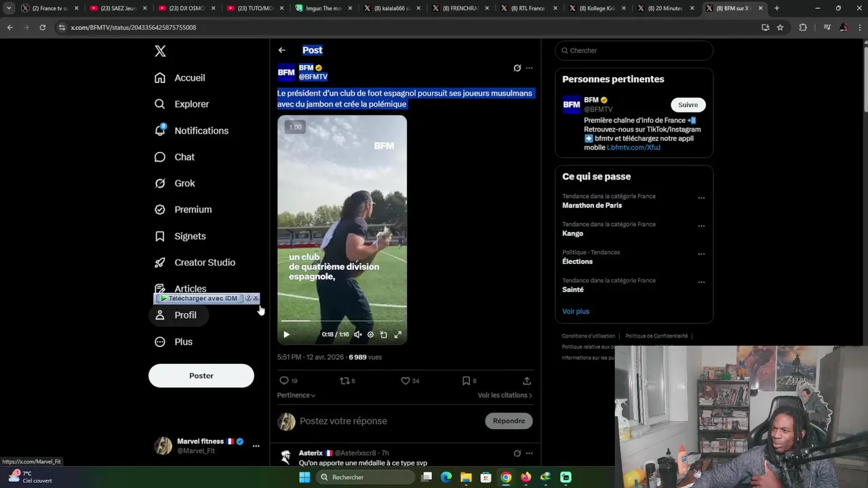Open options for Marathon de Paris trend
Viewport: 868px width, 488px height.
click(701, 199)
